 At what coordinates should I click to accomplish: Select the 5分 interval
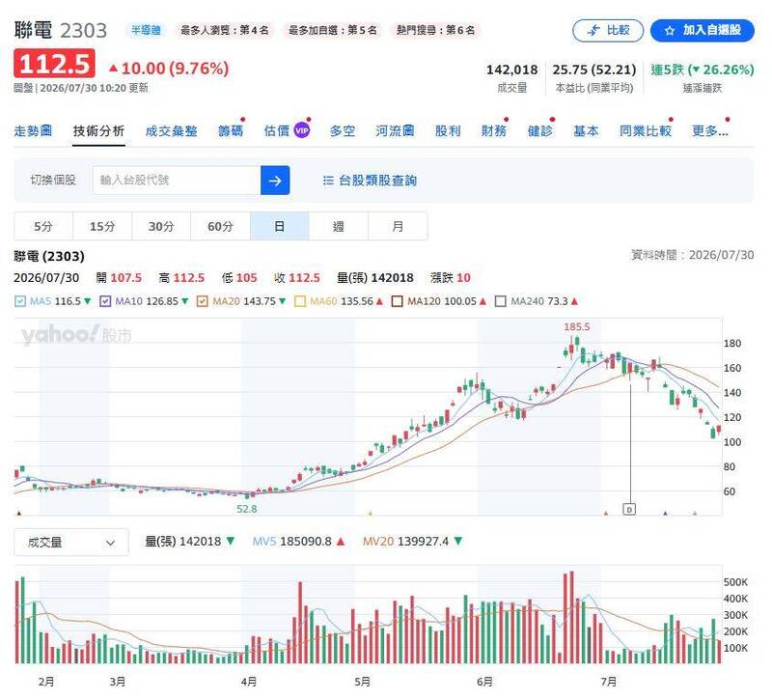(43, 226)
